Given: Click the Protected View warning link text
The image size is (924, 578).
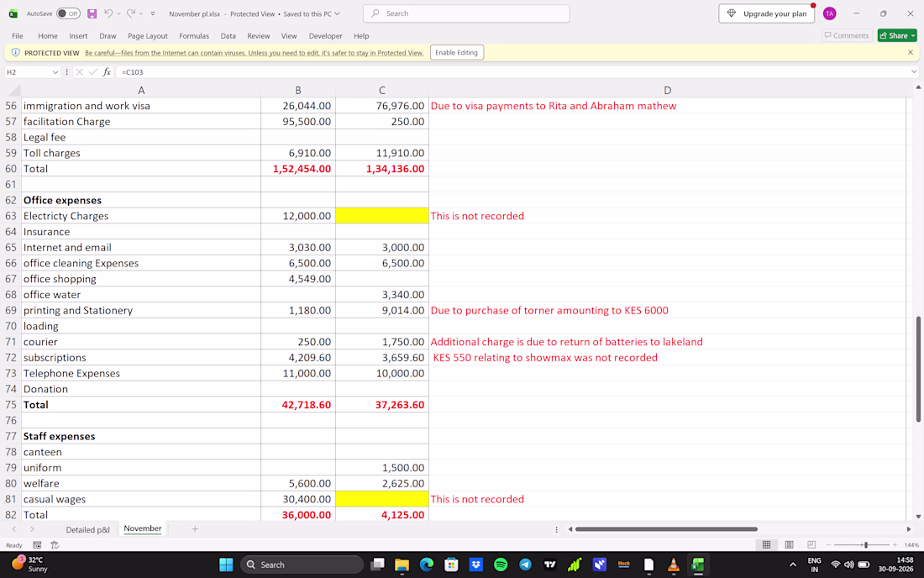Looking at the screenshot, I should 254,53.
